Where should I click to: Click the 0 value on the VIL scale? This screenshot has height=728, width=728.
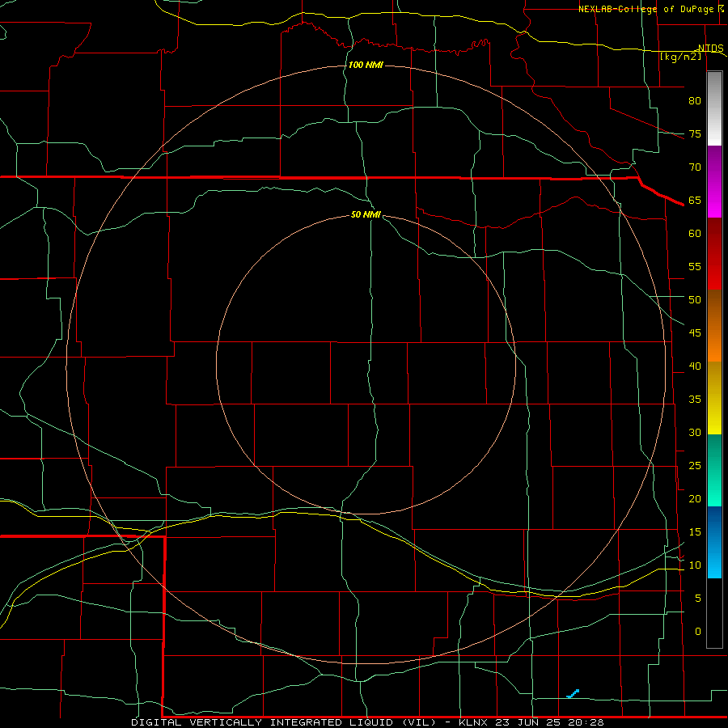698,632
